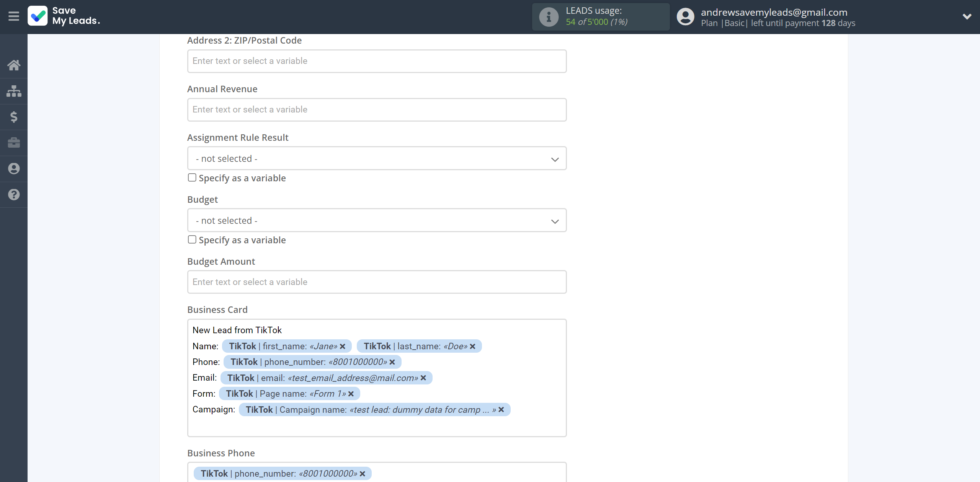Click the TikTok Campaign name variable tag
980x482 pixels.
(x=374, y=410)
